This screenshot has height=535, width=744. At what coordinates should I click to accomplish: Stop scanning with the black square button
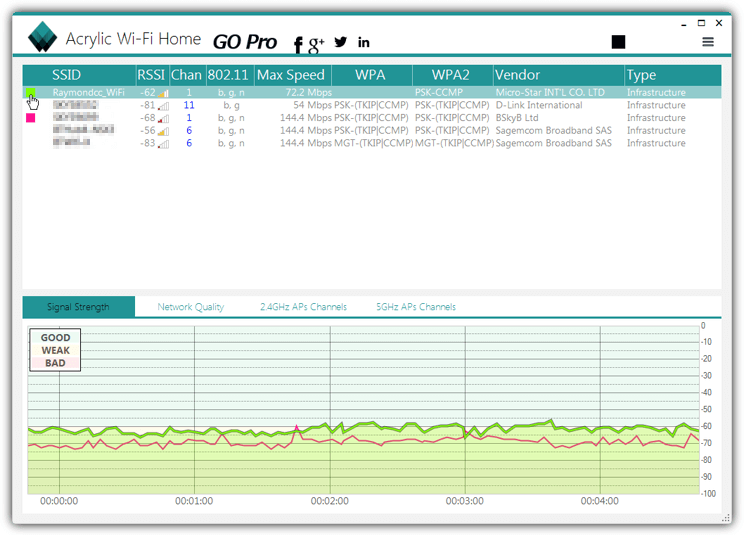click(x=618, y=42)
